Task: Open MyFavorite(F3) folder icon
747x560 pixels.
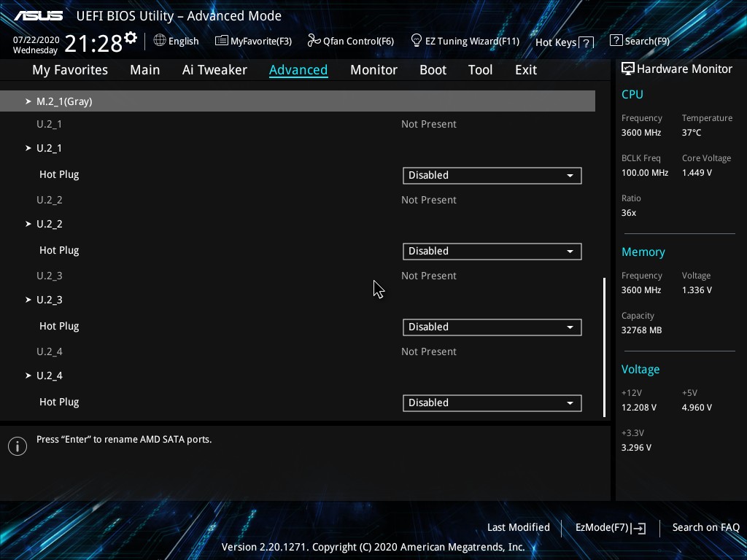Action: [221, 41]
